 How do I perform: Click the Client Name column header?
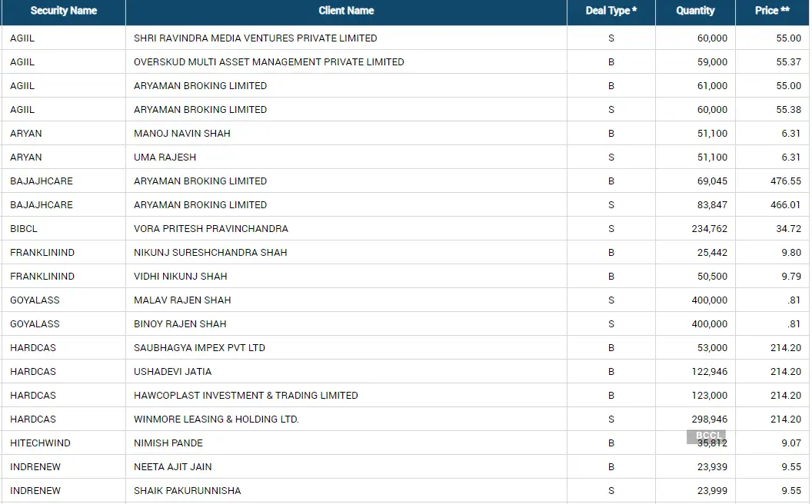pos(346,11)
